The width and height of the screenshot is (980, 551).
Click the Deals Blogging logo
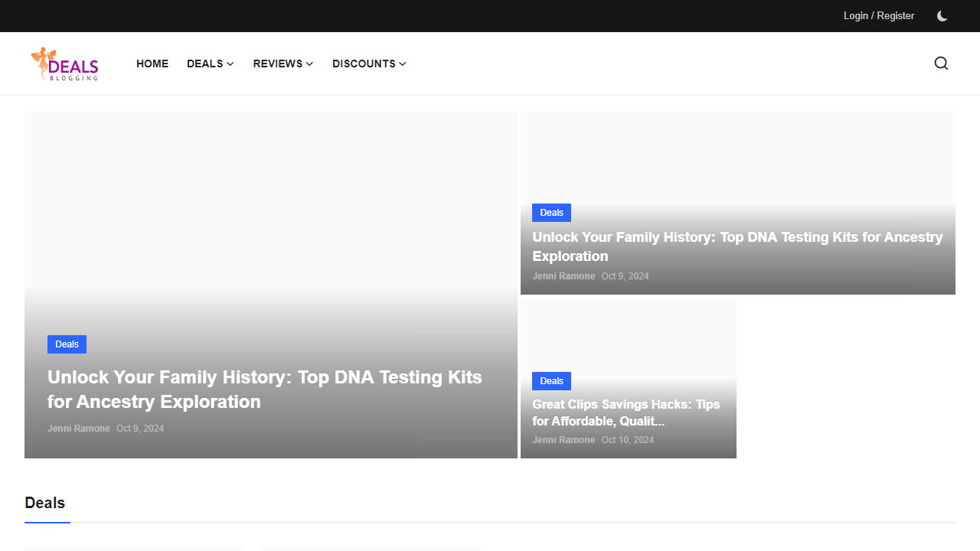(x=64, y=64)
